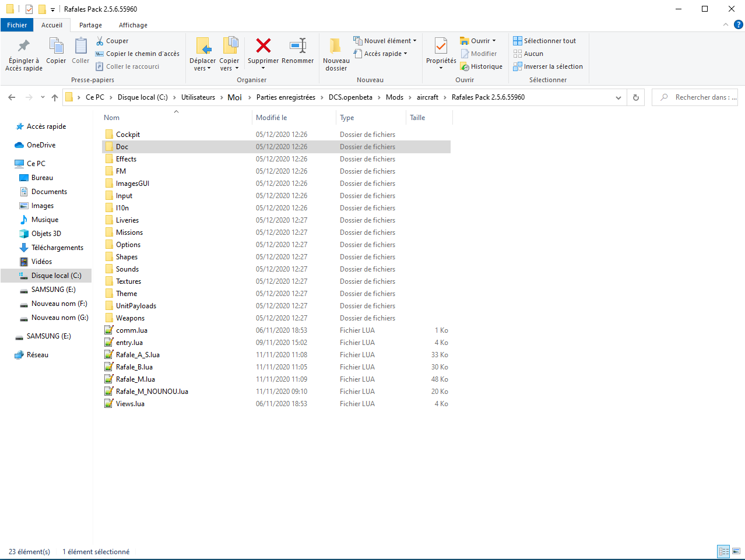Cut selection with Couper scissors
The height and width of the screenshot is (560, 745).
[x=112, y=41]
